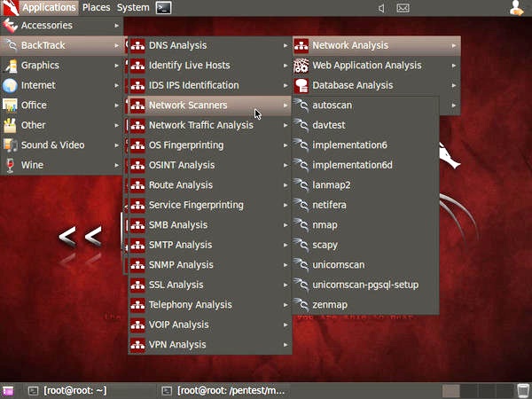Select SSL Analysis menu entry
Image resolution: width=532 pixels, height=399 pixels.
click(x=209, y=285)
